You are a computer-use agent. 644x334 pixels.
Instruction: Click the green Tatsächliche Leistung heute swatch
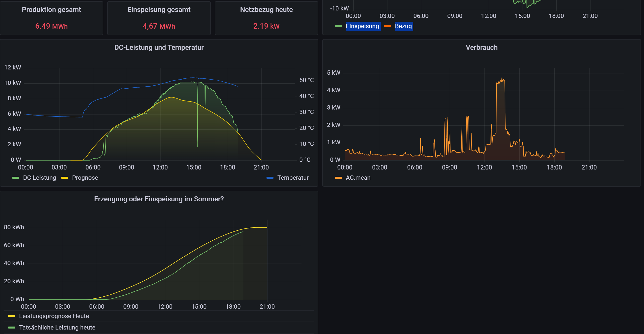click(x=11, y=328)
